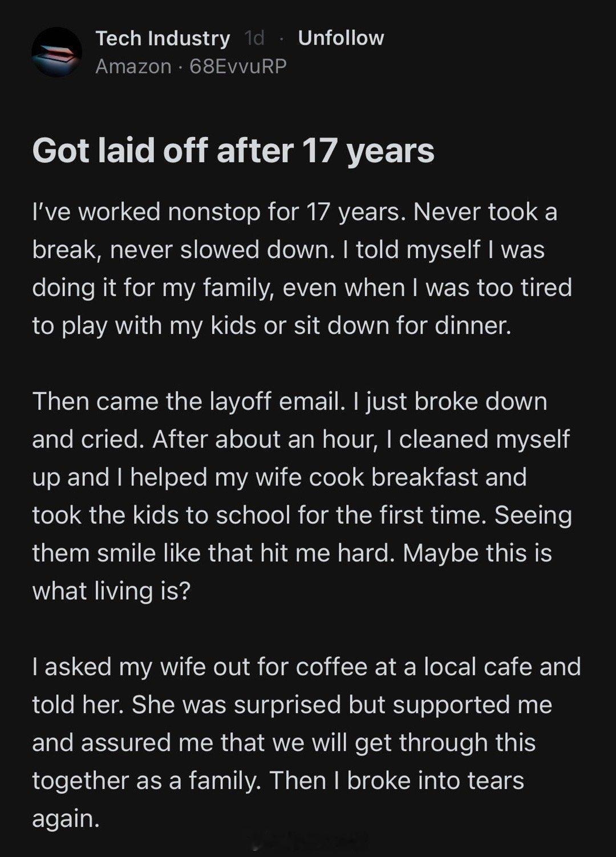This screenshot has width=616, height=857.
Task: Click the final word 'again.'
Action: tap(66, 819)
